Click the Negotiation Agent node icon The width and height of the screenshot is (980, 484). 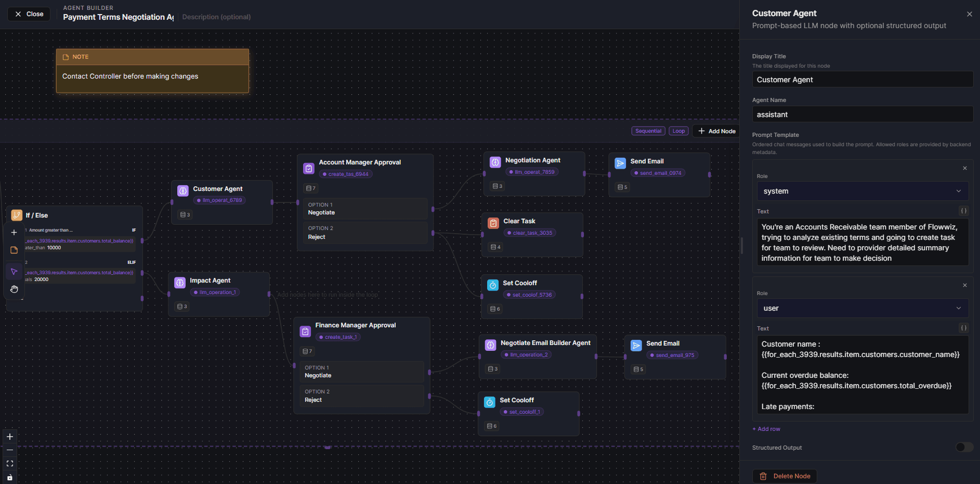click(495, 162)
